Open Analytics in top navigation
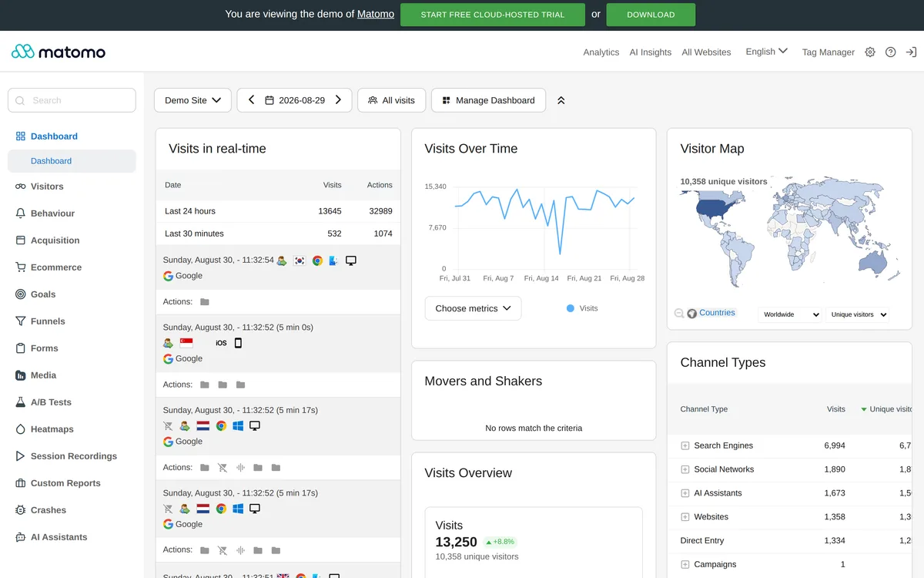The height and width of the screenshot is (578, 924). 601,52
